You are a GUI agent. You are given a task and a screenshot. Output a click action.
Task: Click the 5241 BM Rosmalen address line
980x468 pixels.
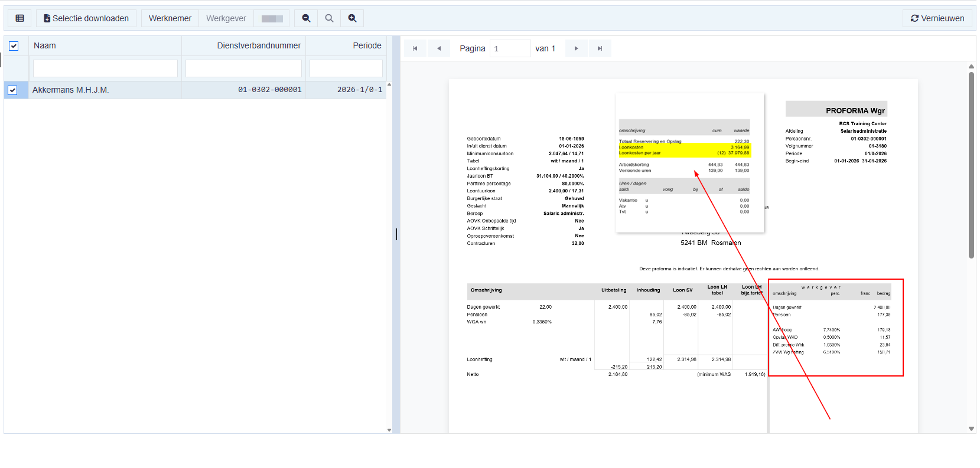click(x=711, y=243)
